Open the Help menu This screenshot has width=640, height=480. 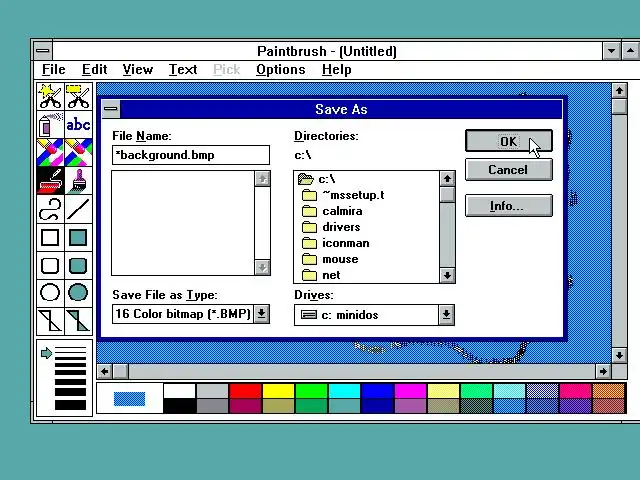pyautogui.click(x=336, y=70)
